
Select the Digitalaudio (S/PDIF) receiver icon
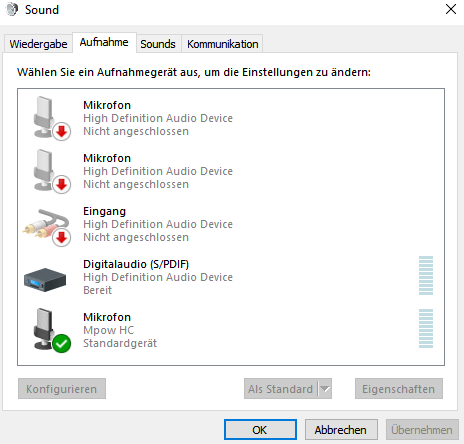point(45,280)
